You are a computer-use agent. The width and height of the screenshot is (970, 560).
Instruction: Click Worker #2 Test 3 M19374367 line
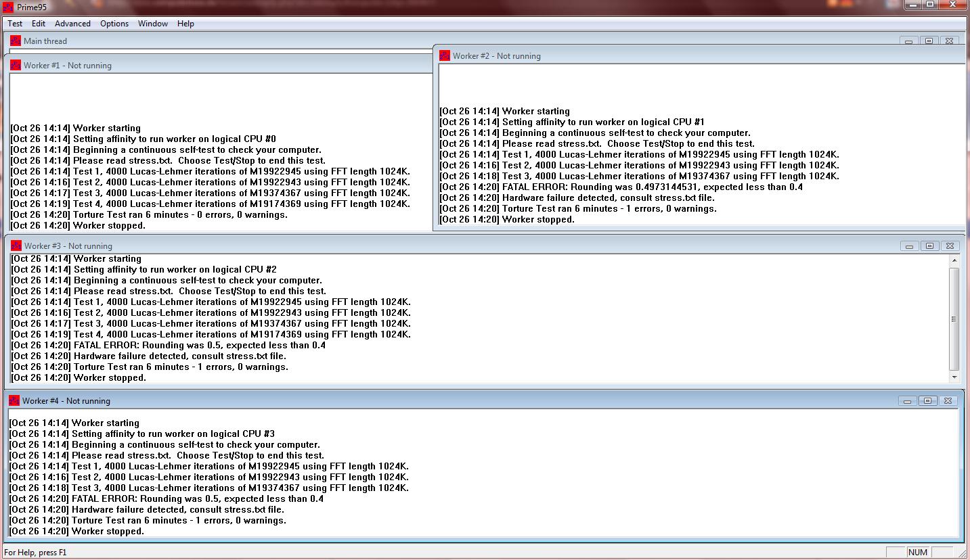coord(639,176)
